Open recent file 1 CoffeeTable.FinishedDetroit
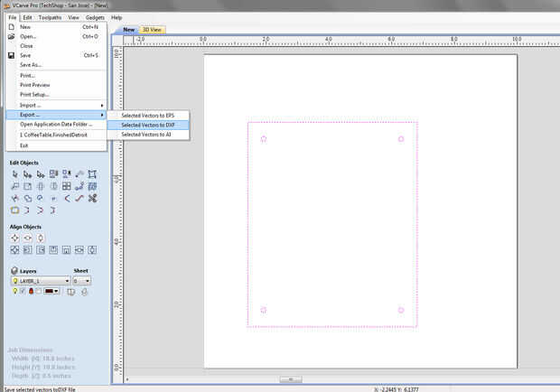 pyautogui.click(x=56, y=135)
